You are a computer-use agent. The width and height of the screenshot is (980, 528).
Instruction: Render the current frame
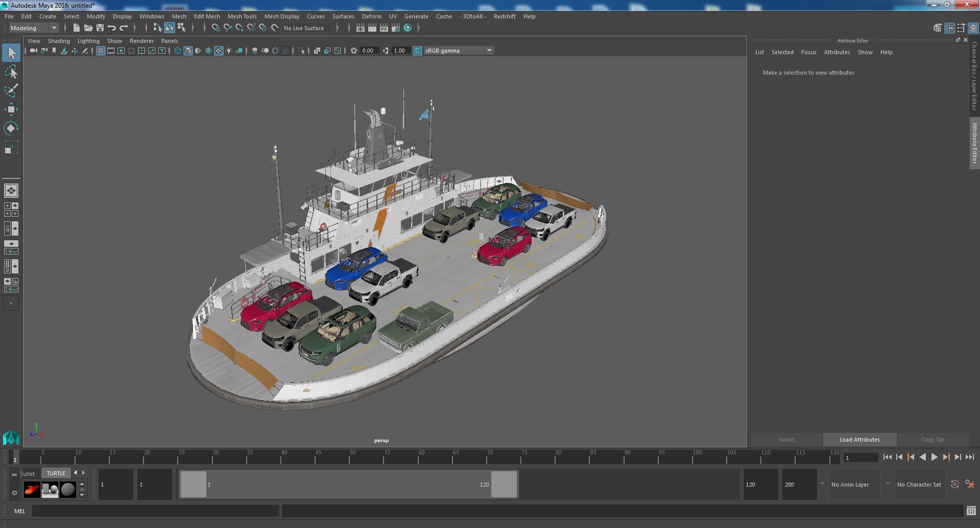372,28
